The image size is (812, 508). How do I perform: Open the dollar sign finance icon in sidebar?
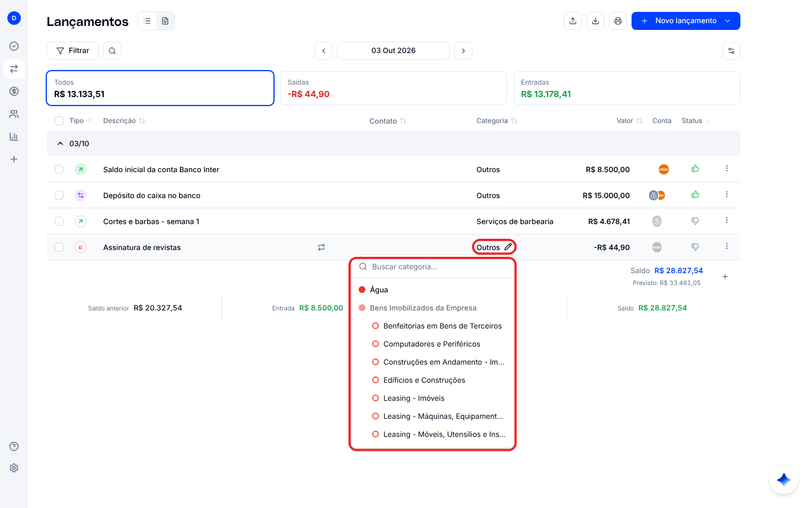(x=14, y=91)
